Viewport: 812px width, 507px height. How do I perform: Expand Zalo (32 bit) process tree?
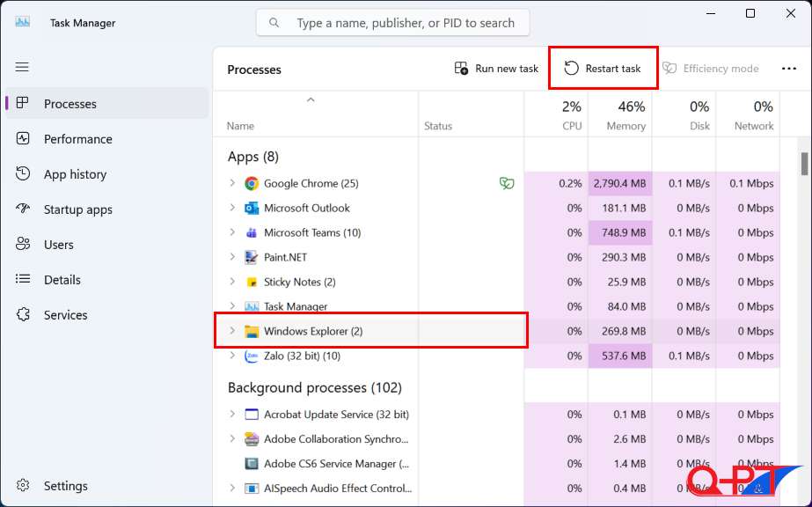tap(232, 356)
